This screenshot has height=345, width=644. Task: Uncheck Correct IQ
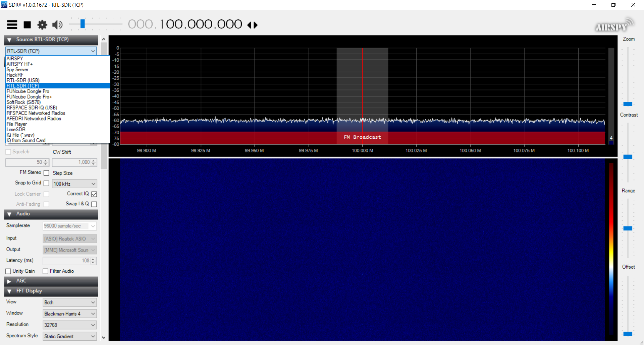[94, 194]
